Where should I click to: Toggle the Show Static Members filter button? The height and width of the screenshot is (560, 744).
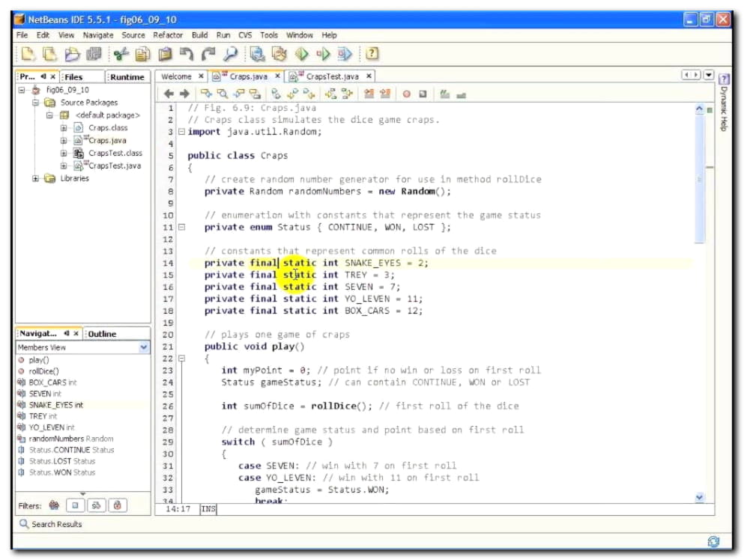point(97,505)
